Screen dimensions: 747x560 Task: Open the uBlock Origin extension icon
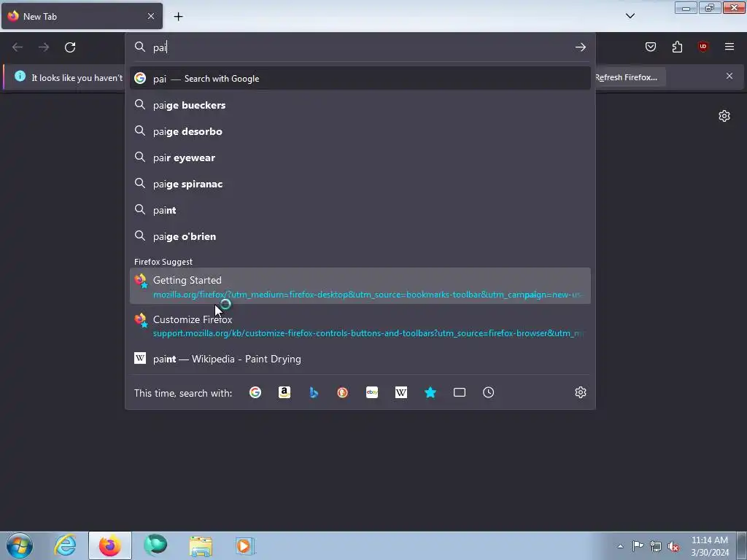click(x=703, y=47)
